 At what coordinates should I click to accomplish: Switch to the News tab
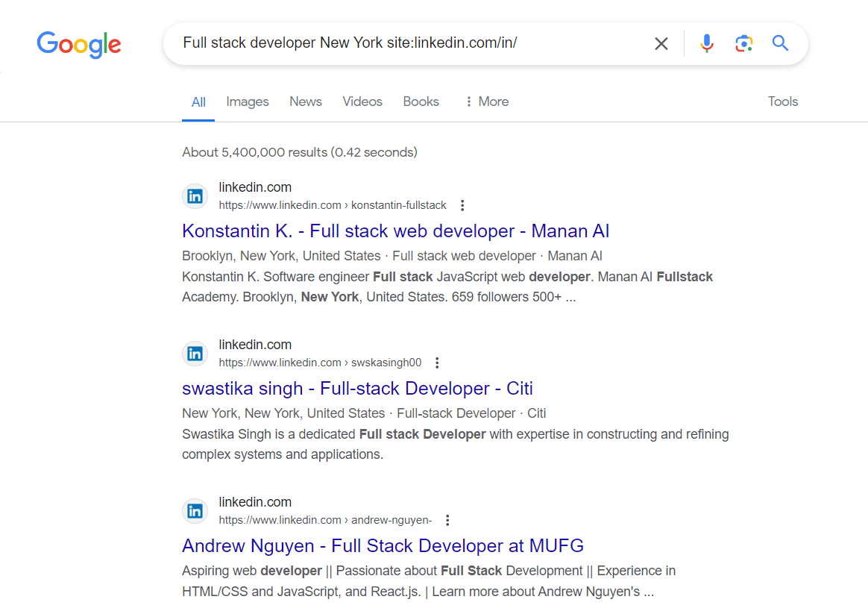point(306,101)
